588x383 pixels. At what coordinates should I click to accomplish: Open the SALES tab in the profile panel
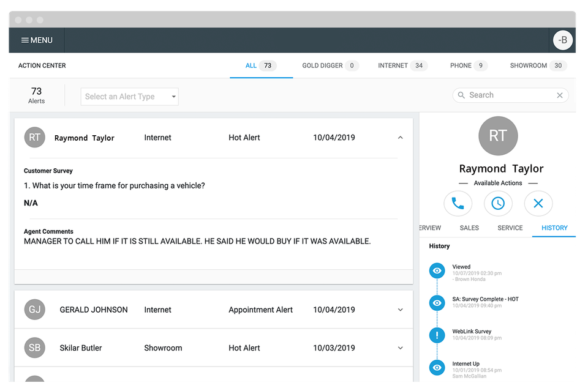coord(469,228)
